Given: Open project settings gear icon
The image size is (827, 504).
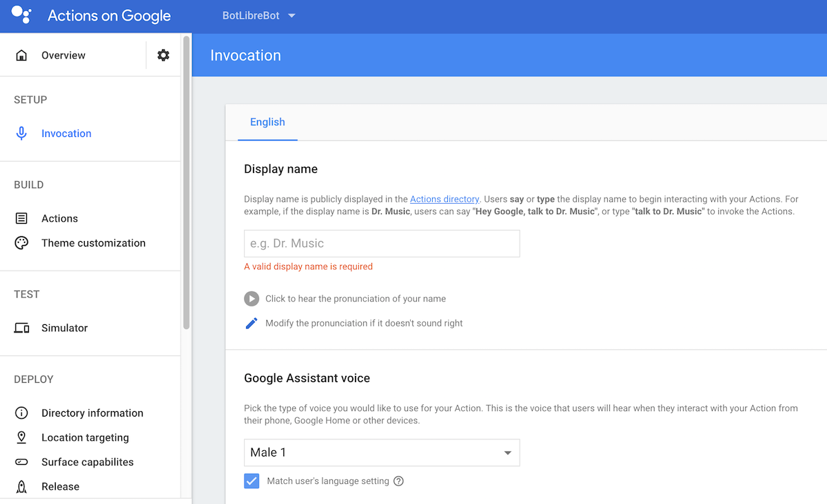Looking at the screenshot, I should [x=163, y=55].
